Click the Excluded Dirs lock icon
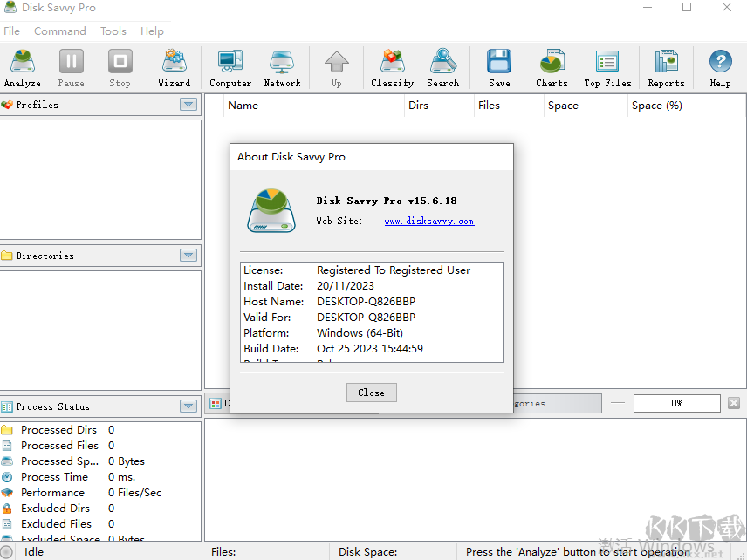747x560 pixels. [x=7, y=509]
